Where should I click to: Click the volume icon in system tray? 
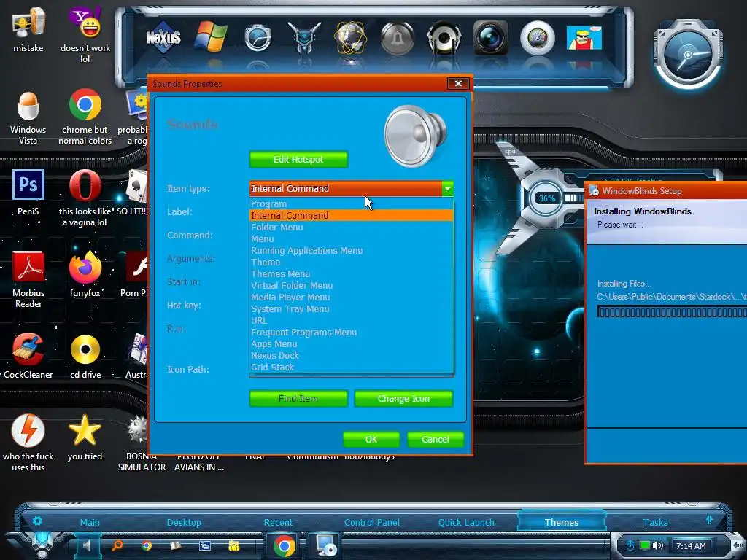pos(658,545)
